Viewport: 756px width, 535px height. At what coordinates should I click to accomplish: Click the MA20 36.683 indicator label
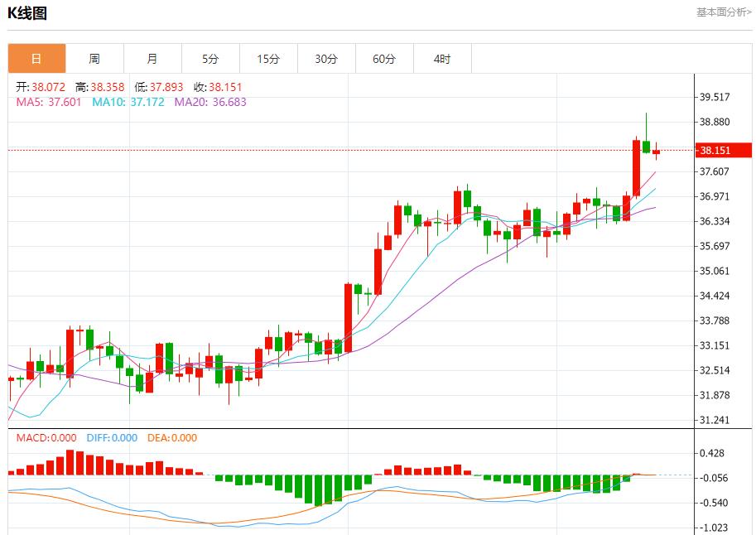coord(209,102)
